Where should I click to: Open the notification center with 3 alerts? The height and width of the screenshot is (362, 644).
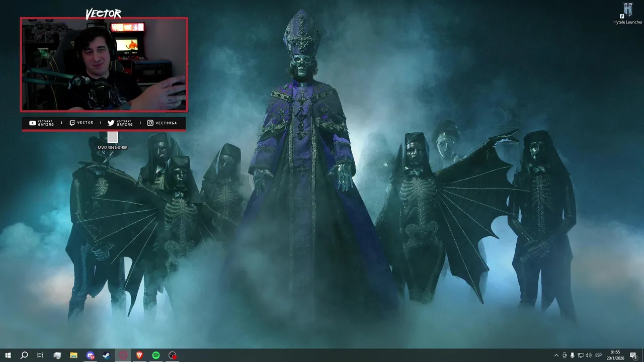tap(633, 355)
